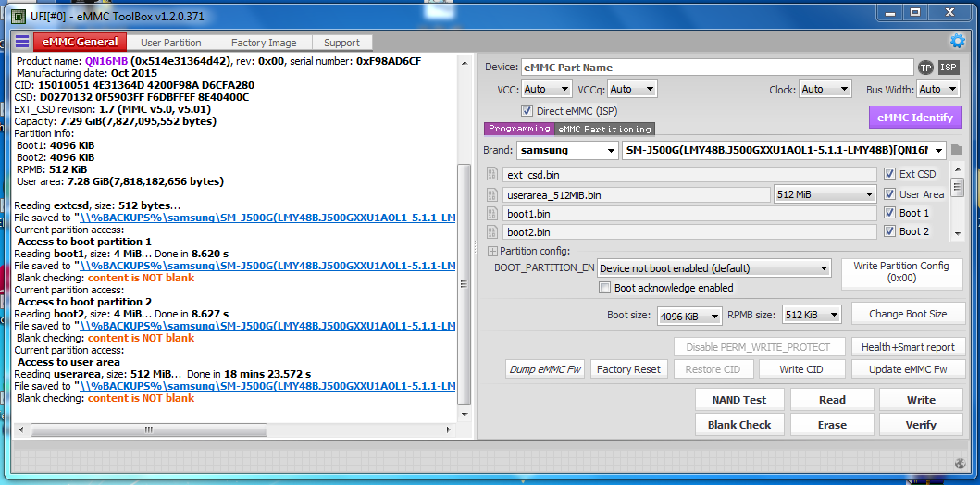Viewport: 980px width, 485px height.
Task: Click the file list scrollbar thumb
Action: pos(957,186)
